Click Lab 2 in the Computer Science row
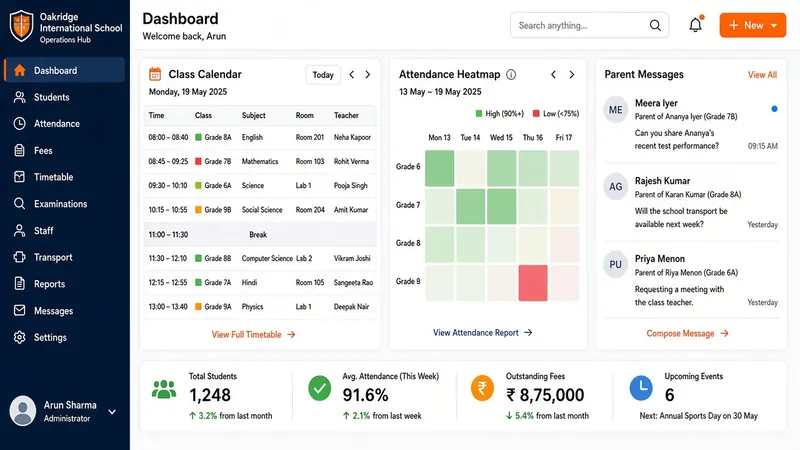This screenshot has width=800, height=450. point(304,258)
